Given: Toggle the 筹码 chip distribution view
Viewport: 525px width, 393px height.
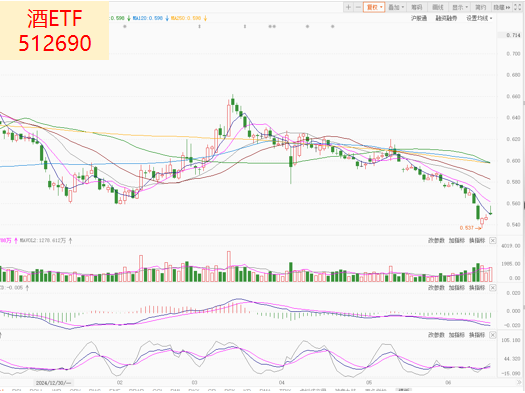Looking at the screenshot, I should pos(417,7).
